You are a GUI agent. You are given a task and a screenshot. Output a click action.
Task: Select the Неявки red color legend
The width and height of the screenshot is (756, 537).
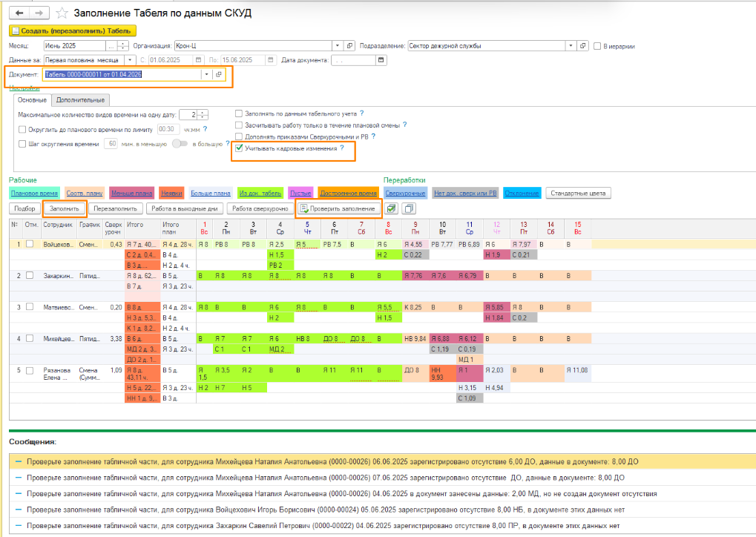(x=171, y=194)
